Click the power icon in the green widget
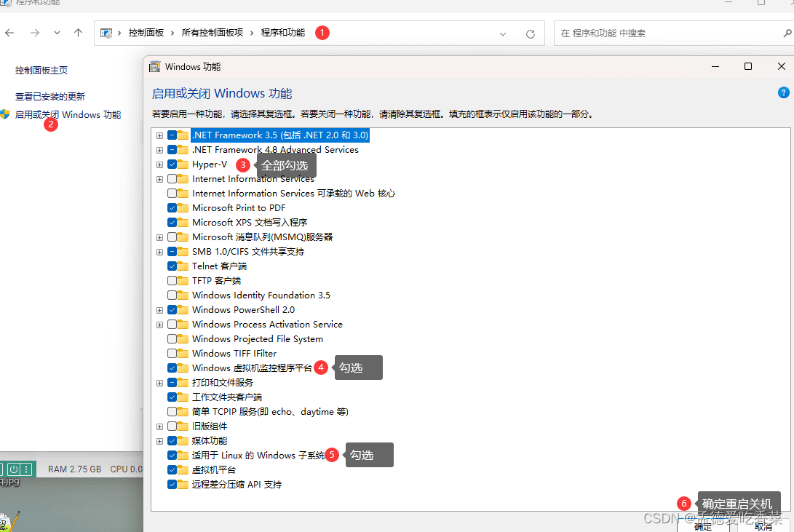 click(x=14, y=469)
